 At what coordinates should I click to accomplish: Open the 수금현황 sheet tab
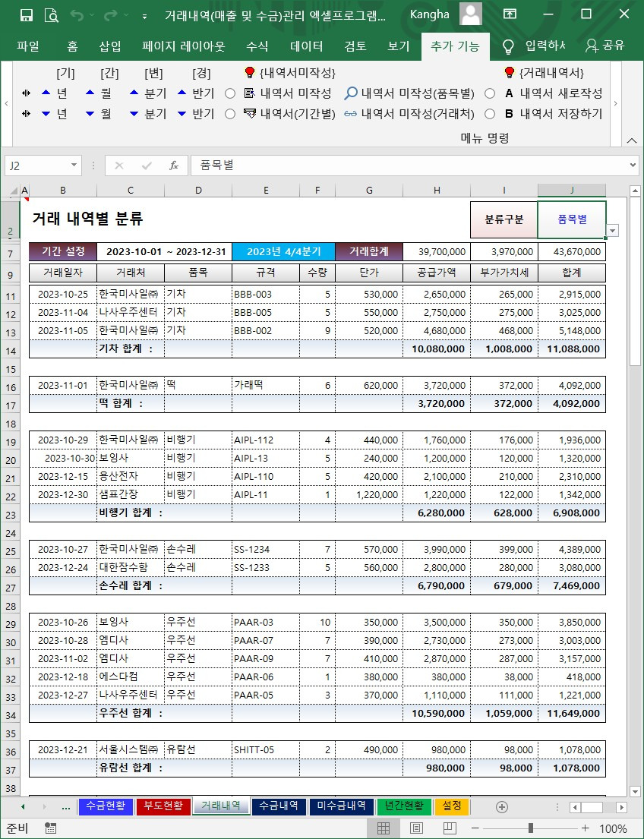[x=106, y=806]
